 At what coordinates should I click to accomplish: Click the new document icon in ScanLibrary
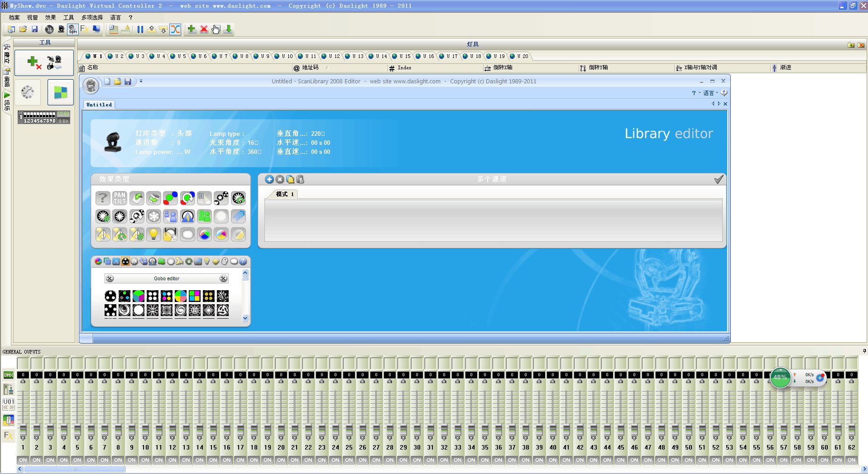tap(107, 81)
